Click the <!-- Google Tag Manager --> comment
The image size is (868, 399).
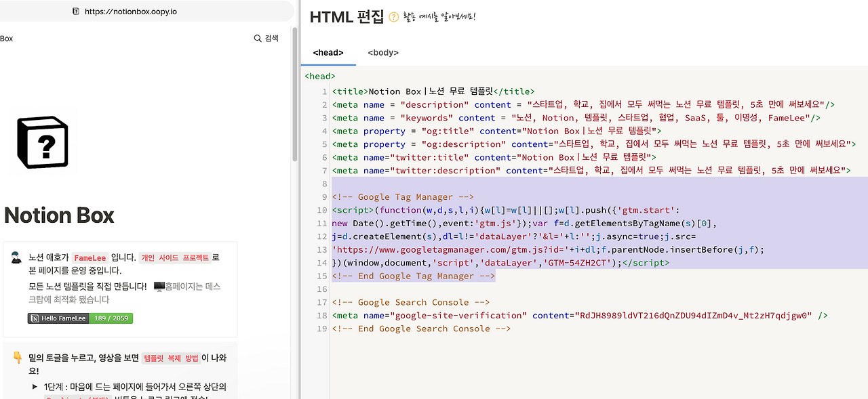(x=403, y=197)
